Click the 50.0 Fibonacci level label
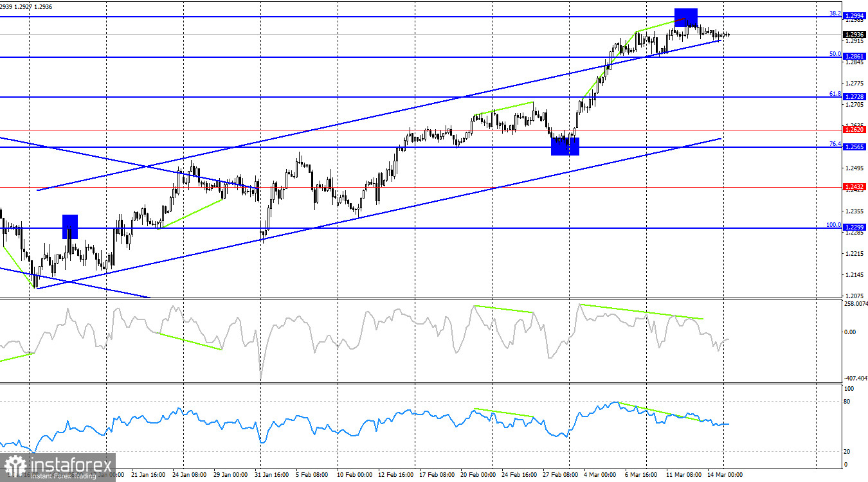Image resolution: width=868 pixels, height=482 pixels. coord(835,54)
